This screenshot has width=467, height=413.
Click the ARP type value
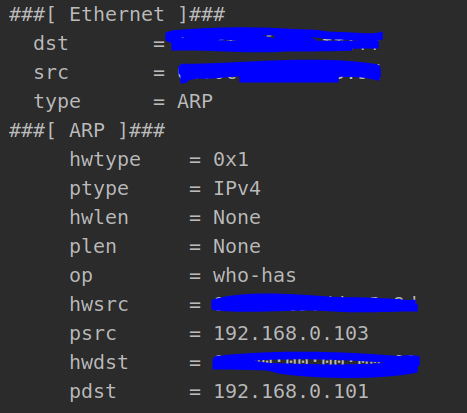click(x=195, y=101)
